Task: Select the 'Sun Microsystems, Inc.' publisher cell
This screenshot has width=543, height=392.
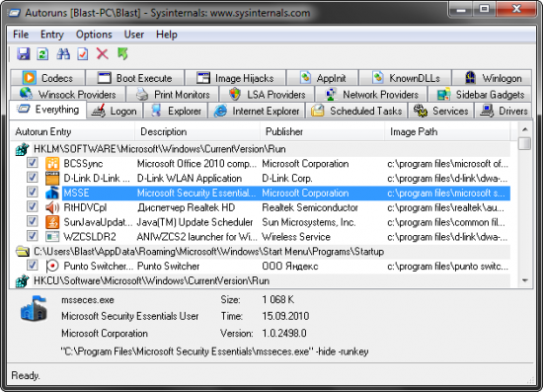Action: point(309,222)
